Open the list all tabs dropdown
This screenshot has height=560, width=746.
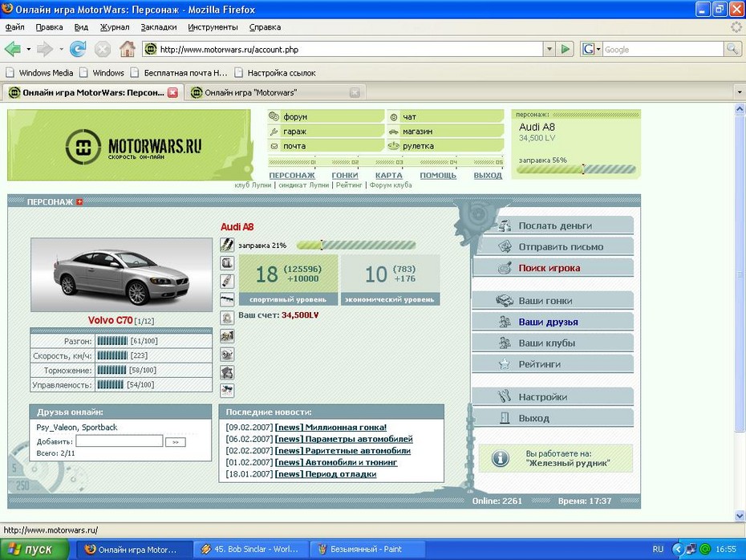click(740, 92)
